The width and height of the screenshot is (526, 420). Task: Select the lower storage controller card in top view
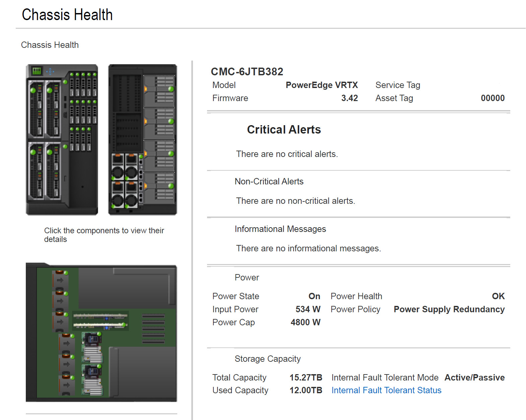tap(92, 379)
